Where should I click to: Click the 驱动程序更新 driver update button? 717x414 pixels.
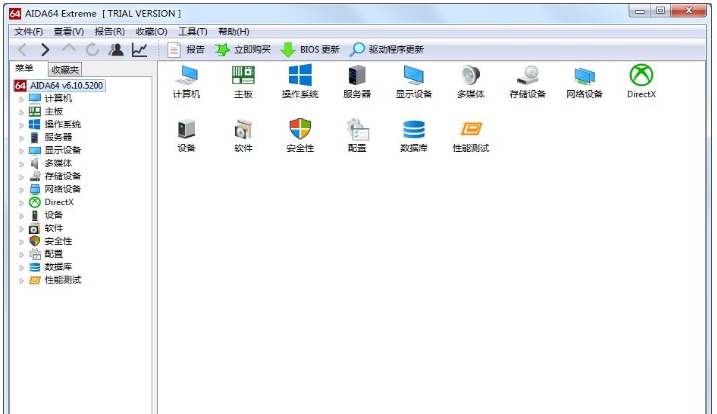pyautogui.click(x=387, y=49)
